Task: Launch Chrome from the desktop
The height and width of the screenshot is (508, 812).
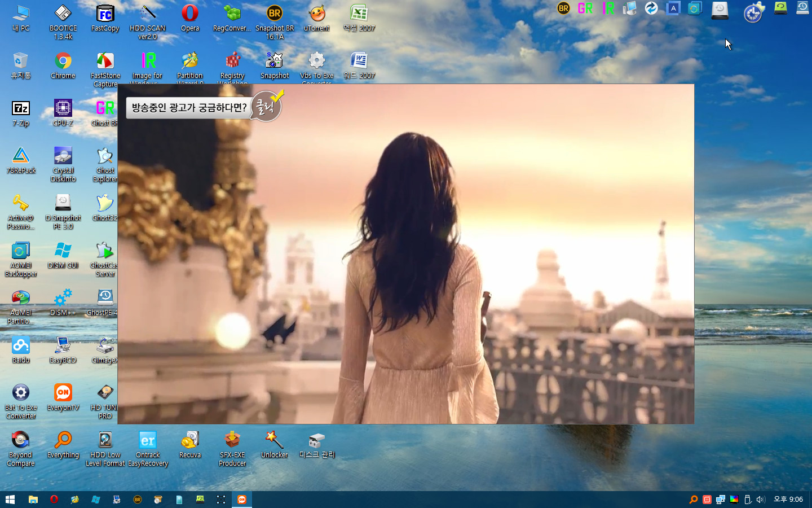Action: pyautogui.click(x=63, y=65)
